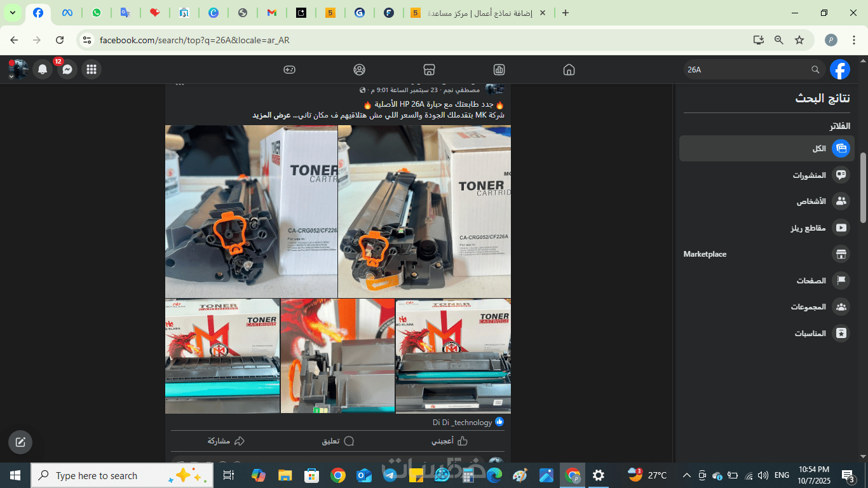Open volume control in system tray
868x488 pixels.
coord(763,475)
